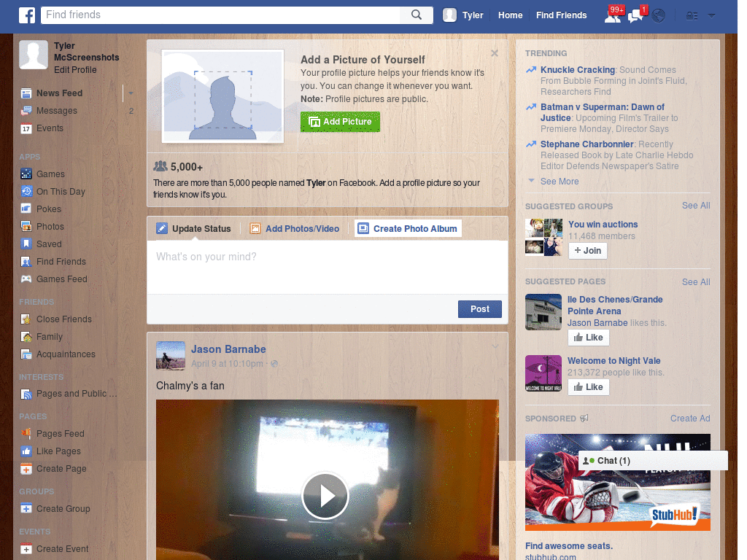
Task: Click Tyler profile avatar in top bar
Action: (449, 15)
